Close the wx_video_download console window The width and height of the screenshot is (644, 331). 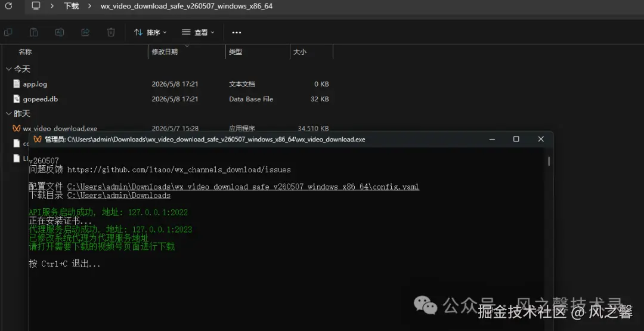click(x=541, y=139)
